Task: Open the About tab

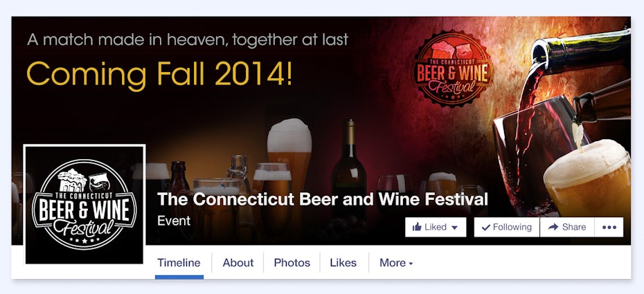Action: click(x=238, y=263)
